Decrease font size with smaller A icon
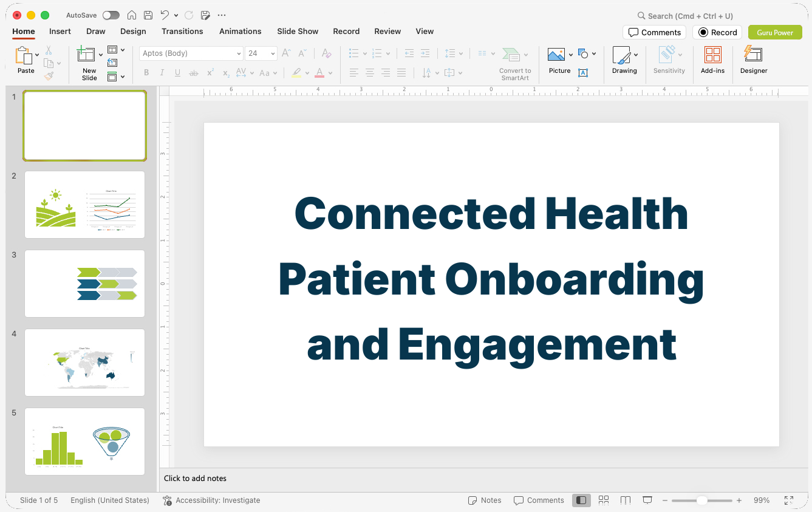The width and height of the screenshot is (812, 512). (x=302, y=53)
